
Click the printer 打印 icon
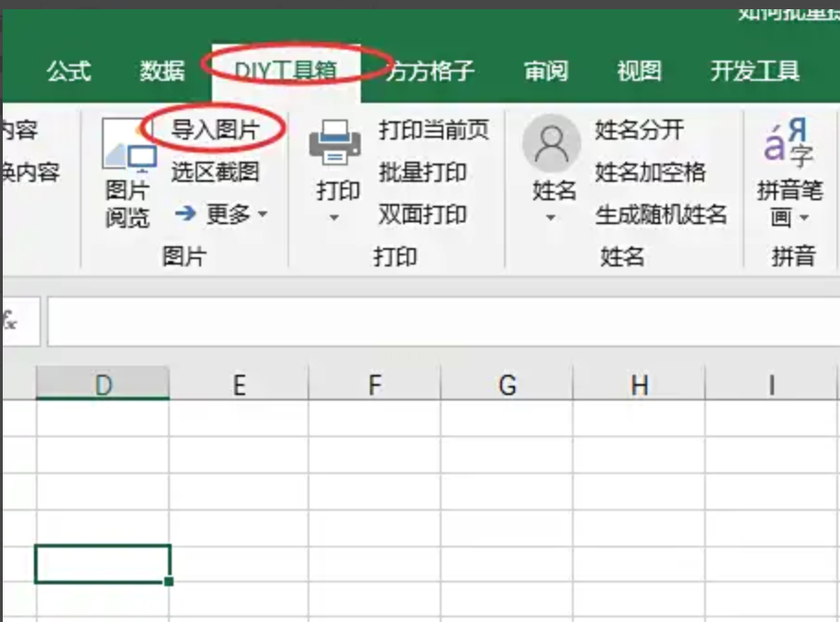click(335, 142)
